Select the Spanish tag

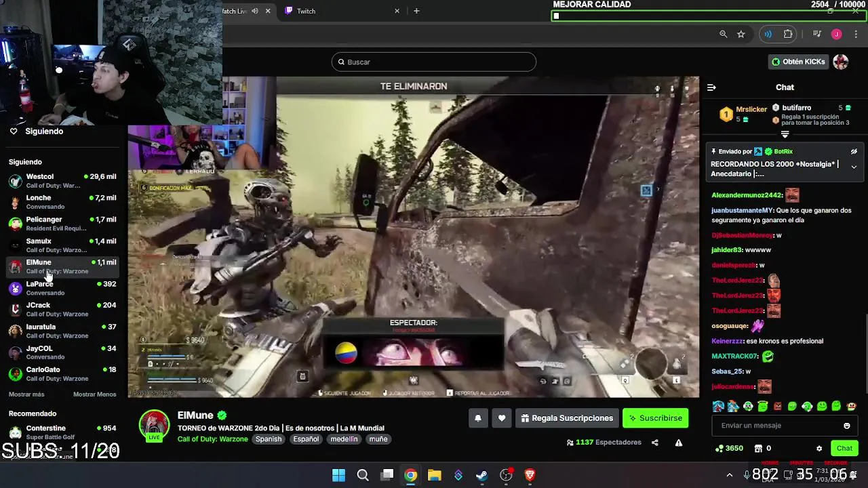(x=269, y=439)
